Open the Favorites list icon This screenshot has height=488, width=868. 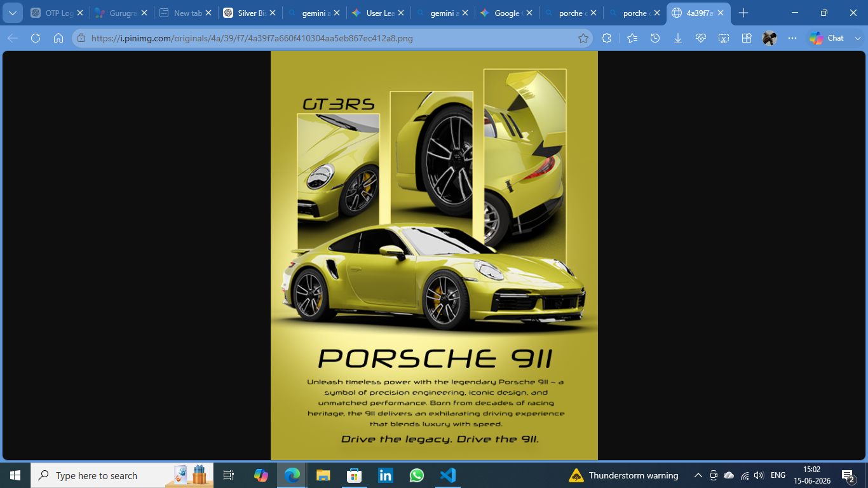point(632,38)
